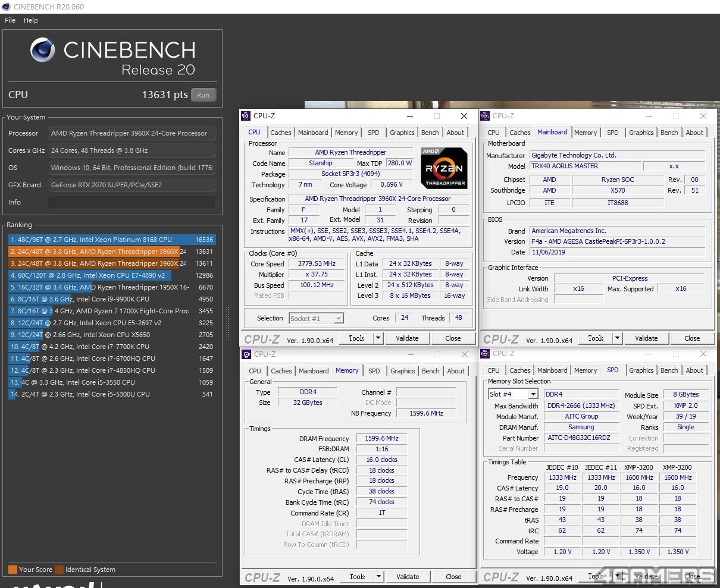Switch to Bench tab in CPU-Z window showing Motherboard
Screen dimensions: 720x588
click(x=669, y=133)
